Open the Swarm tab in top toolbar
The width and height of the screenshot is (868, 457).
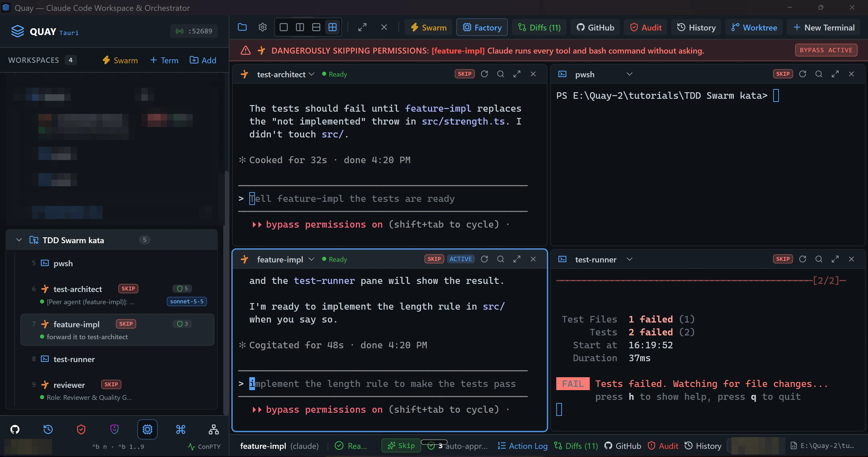pyautogui.click(x=429, y=27)
